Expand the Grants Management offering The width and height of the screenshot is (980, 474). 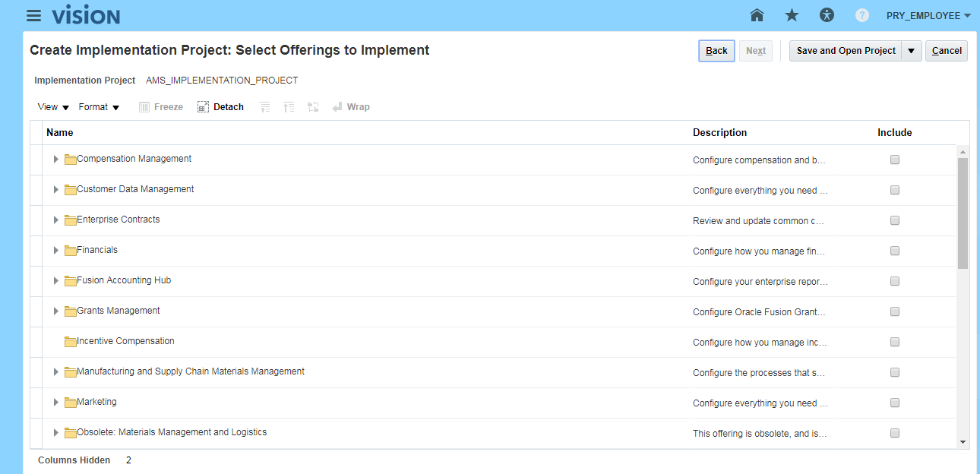[55, 311]
